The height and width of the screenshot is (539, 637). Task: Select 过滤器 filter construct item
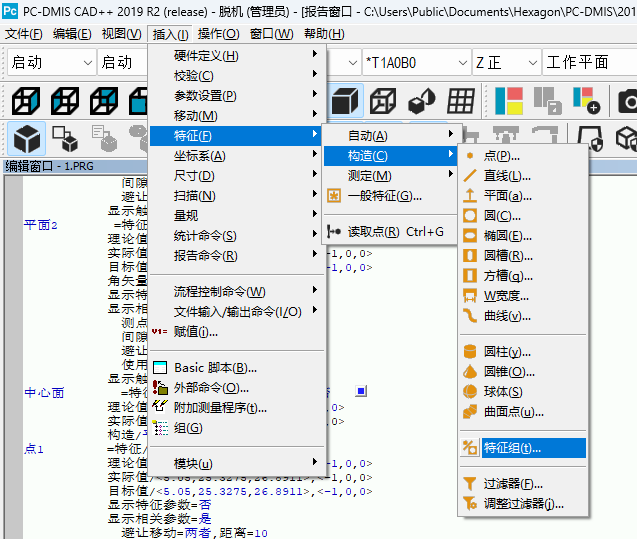[512, 483]
